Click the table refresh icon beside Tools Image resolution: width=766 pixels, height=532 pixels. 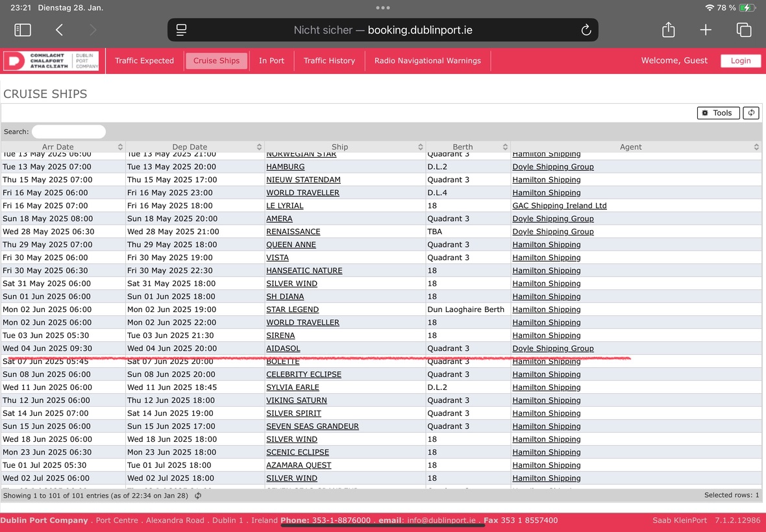tap(751, 113)
